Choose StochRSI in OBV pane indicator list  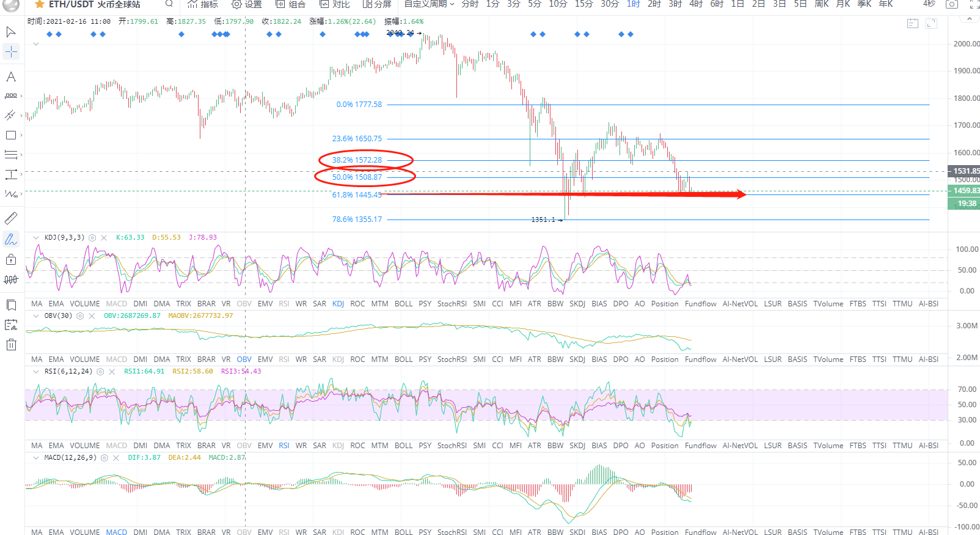(x=452, y=360)
